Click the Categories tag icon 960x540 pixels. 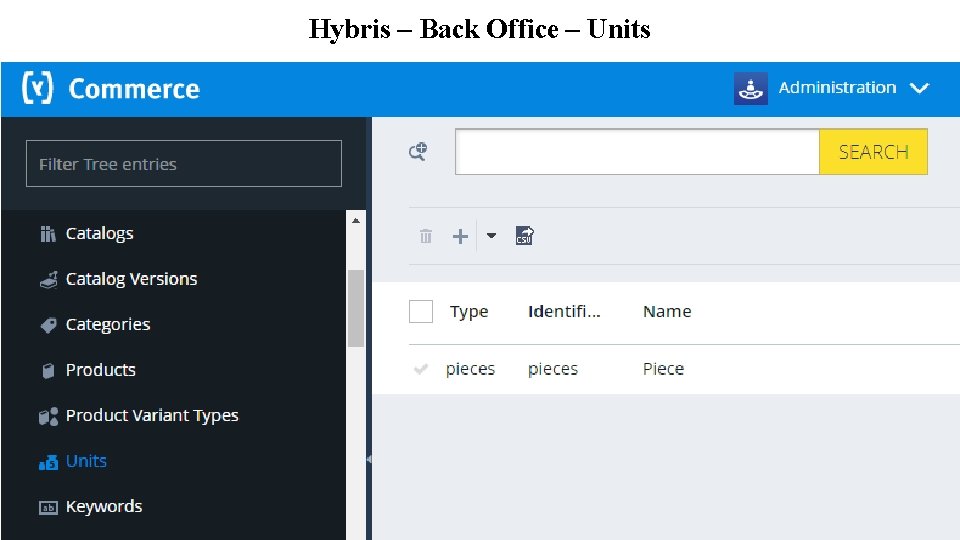[48, 325]
